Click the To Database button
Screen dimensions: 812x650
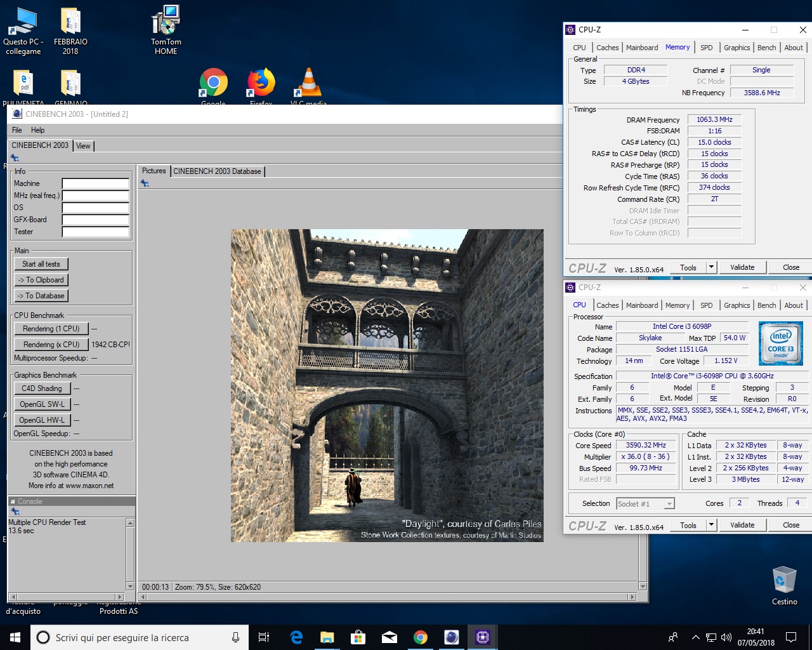pyautogui.click(x=41, y=296)
